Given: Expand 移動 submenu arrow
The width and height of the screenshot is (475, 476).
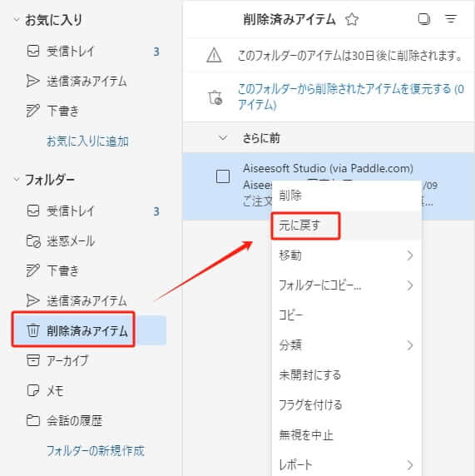Looking at the screenshot, I should 410,255.
